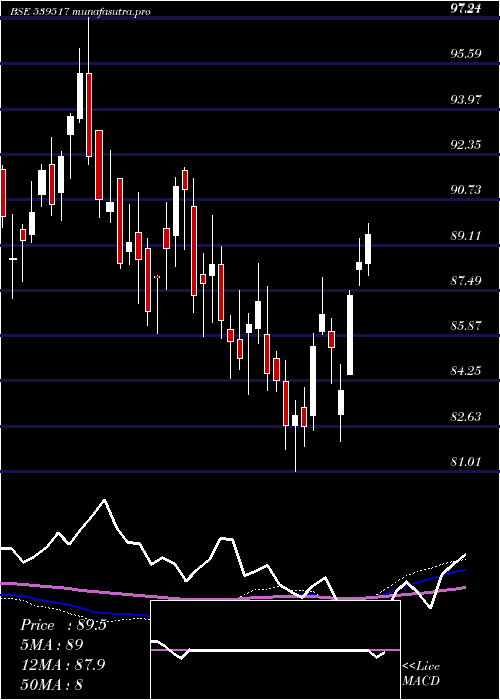Image resolution: width=500 pixels, height=700 pixels.
Task: Click the BSE 539517 munafasutra.pro title
Action: (x=80, y=12)
